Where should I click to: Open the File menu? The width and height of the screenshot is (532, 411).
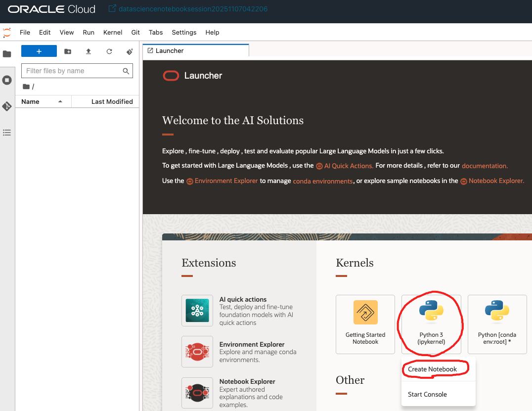coord(25,32)
